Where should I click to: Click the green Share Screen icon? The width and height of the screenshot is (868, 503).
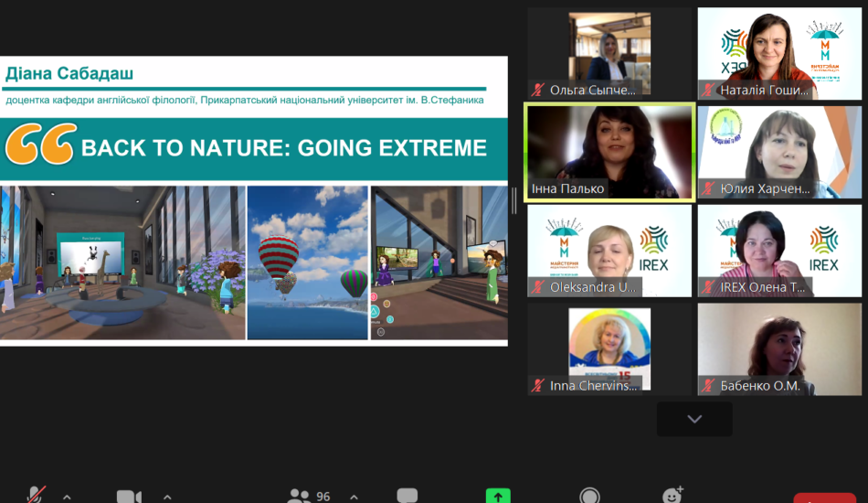pos(498,496)
